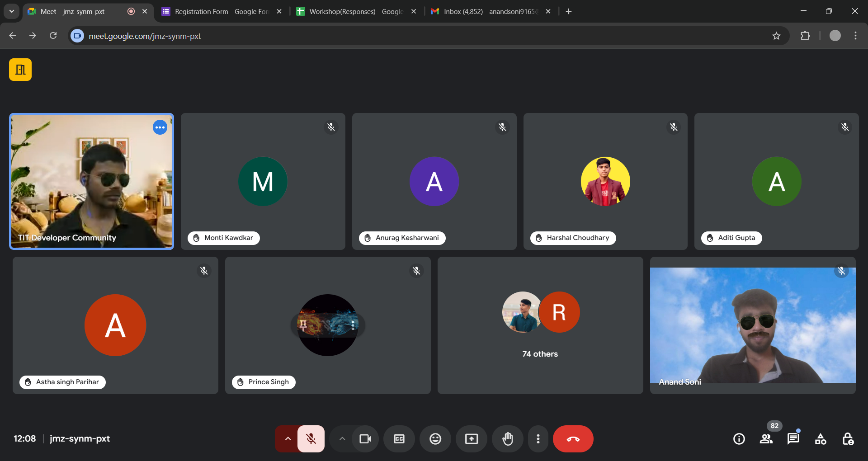Image resolution: width=868 pixels, height=461 pixels.
Task: Present your screen now
Action: [471, 438]
